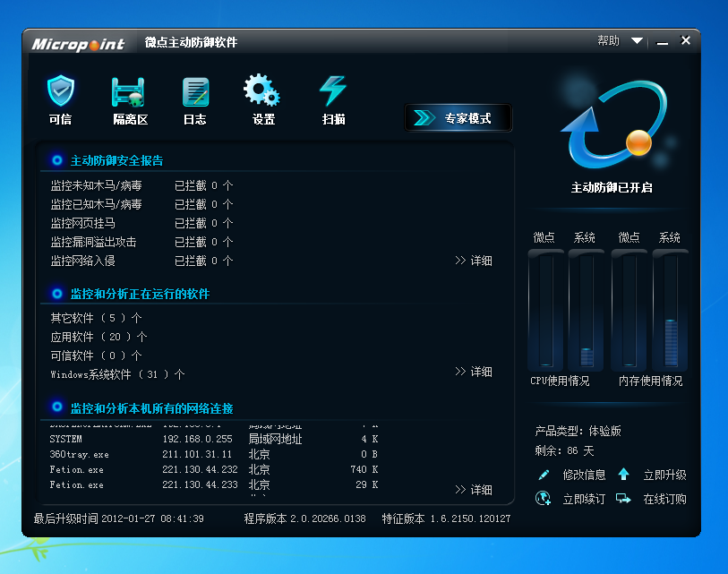Open 在线订购 online order link
This screenshot has height=574, width=728.
pos(664,500)
